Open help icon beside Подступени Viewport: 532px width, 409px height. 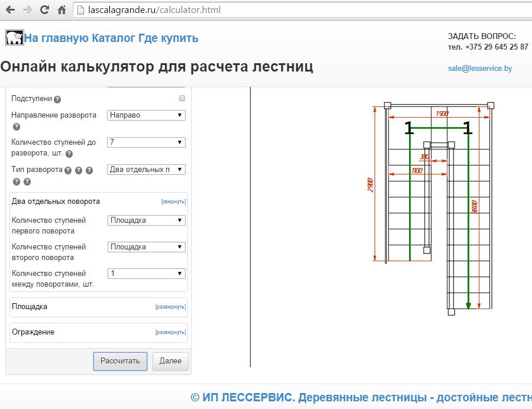click(x=57, y=99)
